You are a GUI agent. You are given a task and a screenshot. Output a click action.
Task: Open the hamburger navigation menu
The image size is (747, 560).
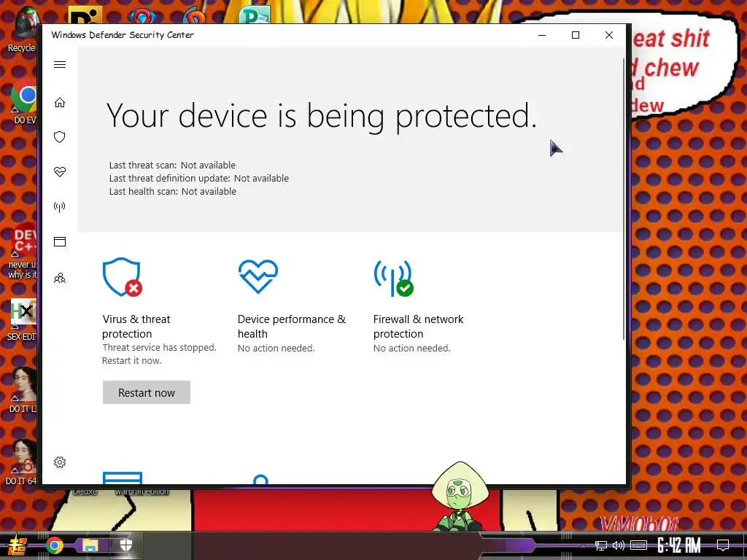pyautogui.click(x=60, y=64)
